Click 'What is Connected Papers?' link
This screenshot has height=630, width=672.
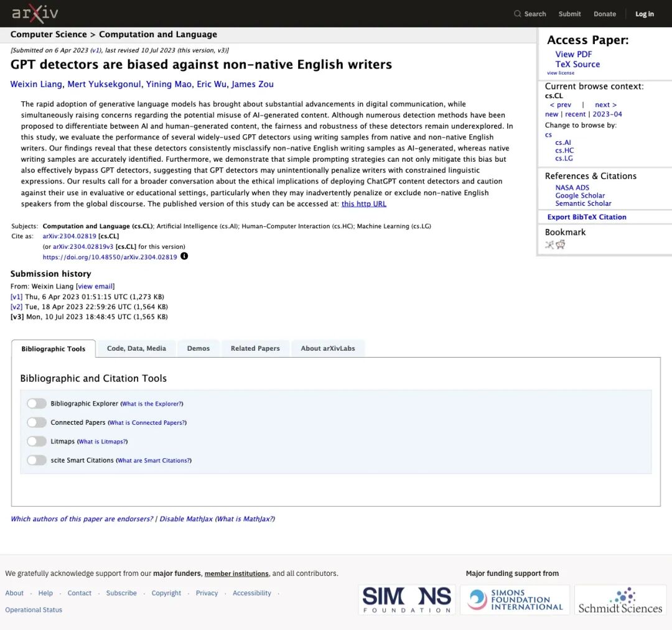147,422
